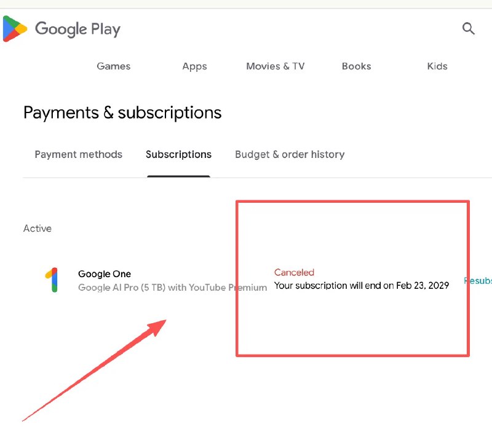Click the Google AI Pro plan description
The height and width of the screenshot is (448, 492).
(x=173, y=287)
